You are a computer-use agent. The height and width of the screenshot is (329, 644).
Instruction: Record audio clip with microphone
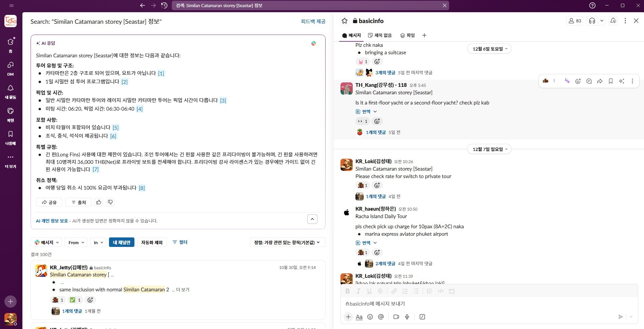pyautogui.click(x=407, y=317)
